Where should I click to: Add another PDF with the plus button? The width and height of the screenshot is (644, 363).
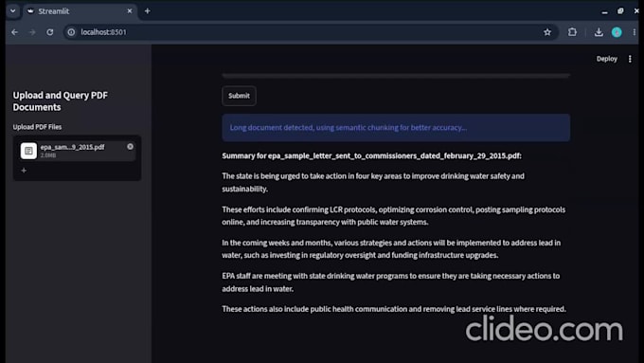coord(24,171)
